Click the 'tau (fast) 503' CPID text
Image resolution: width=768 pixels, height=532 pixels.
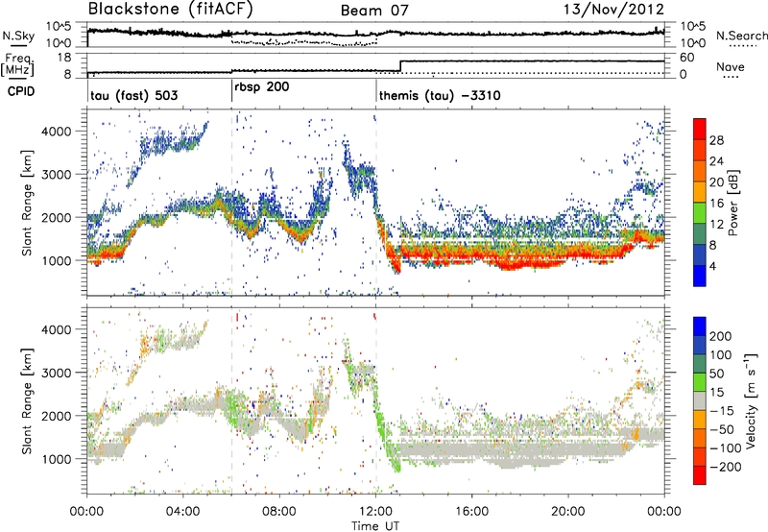[x=133, y=95]
